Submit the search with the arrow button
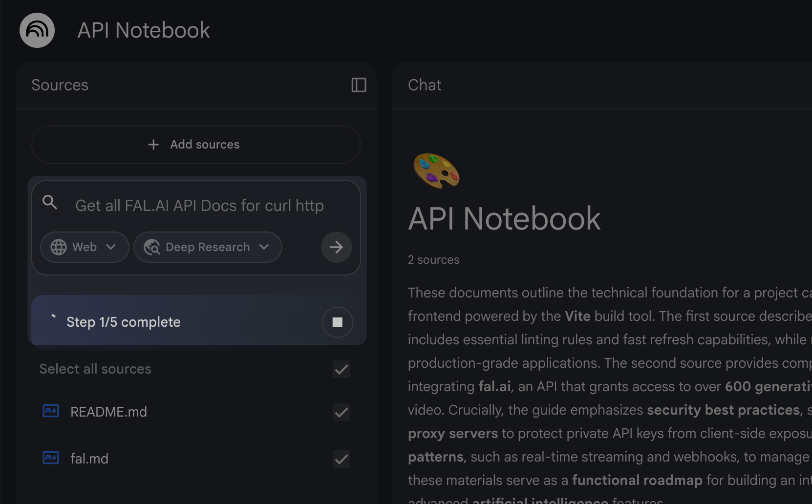This screenshot has width=812, height=504. click(336, 247)
